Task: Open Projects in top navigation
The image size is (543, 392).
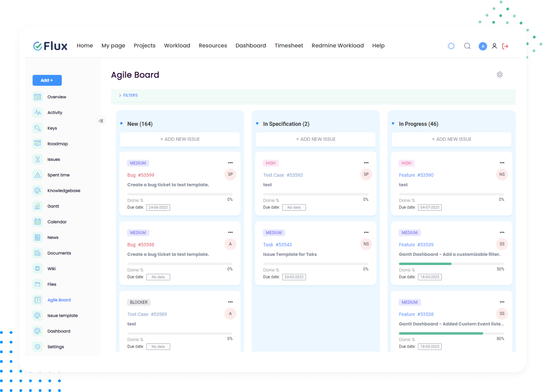Action: (x=144, y=45)
